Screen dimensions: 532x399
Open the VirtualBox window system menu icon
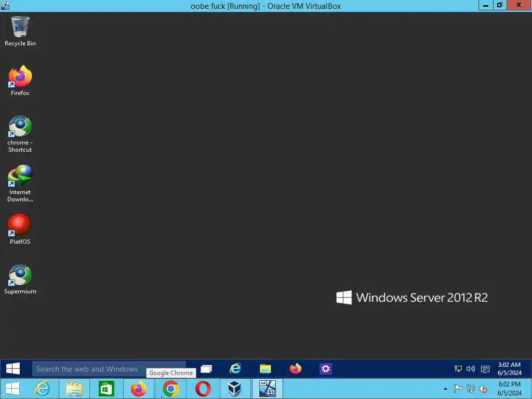pos(5,5)
